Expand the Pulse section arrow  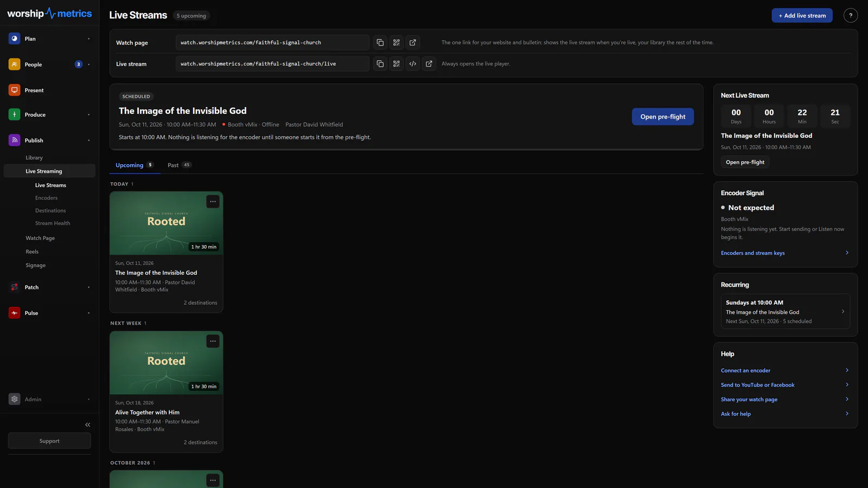(x=89, y=313)
